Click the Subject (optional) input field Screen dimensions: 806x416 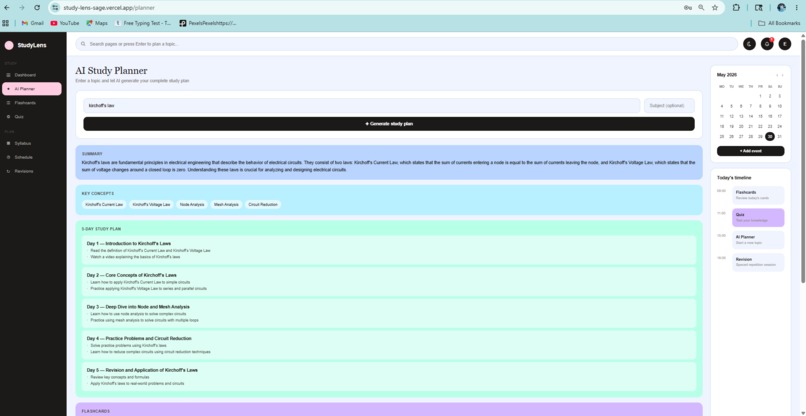(x=669, y=105)
